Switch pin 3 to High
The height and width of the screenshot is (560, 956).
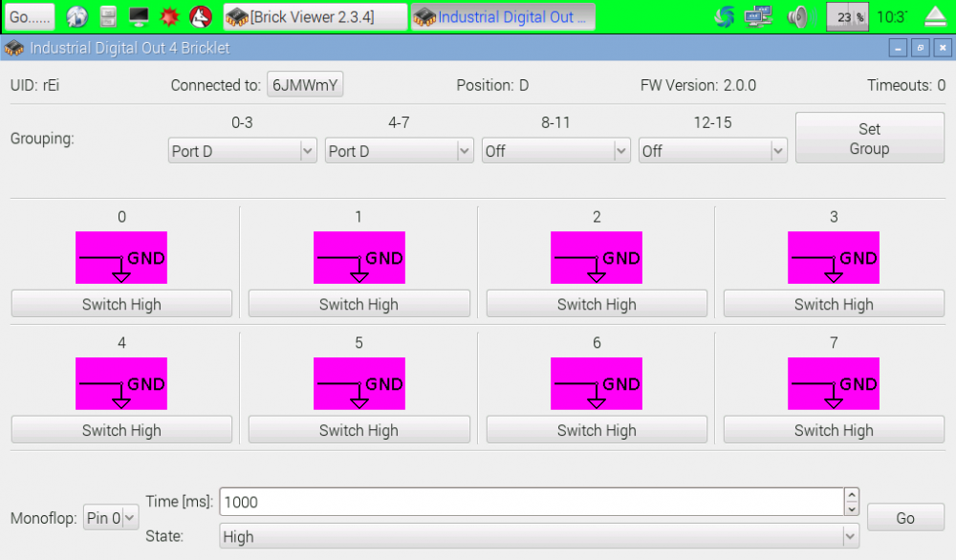[x=834, y=304]
